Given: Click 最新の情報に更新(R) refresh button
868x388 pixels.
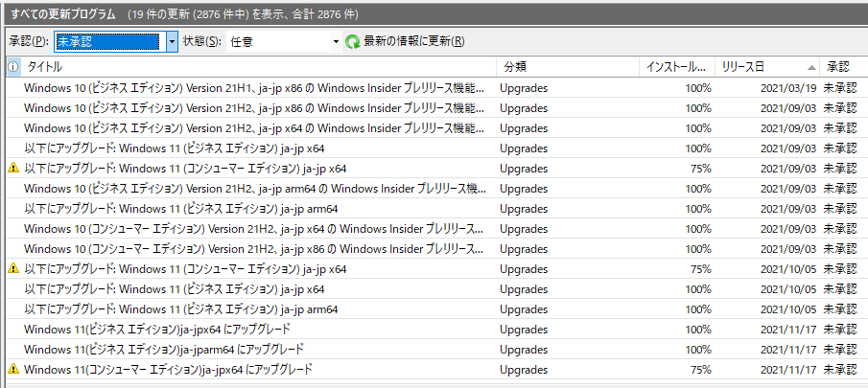Looking at the screenshot, I should click(405, 42).
